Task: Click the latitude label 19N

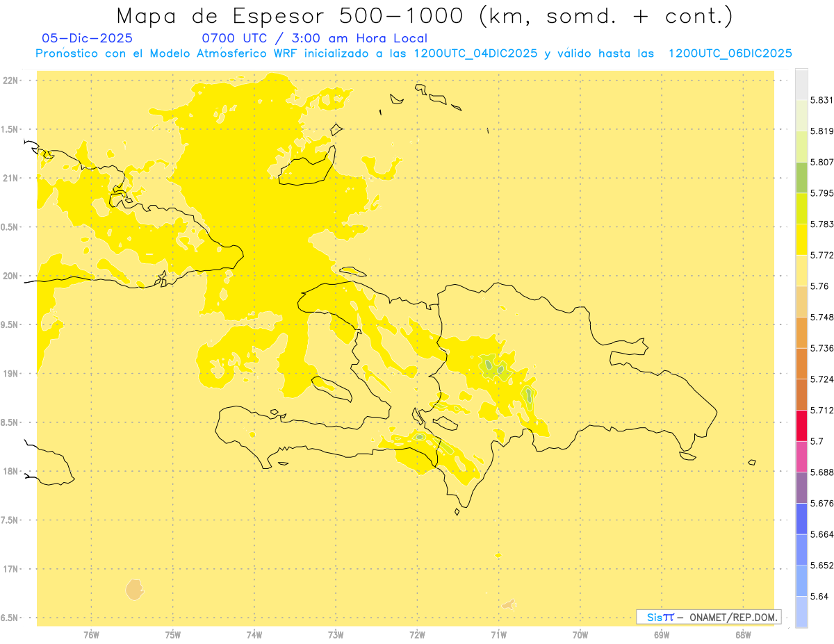Action: point(12,374)
